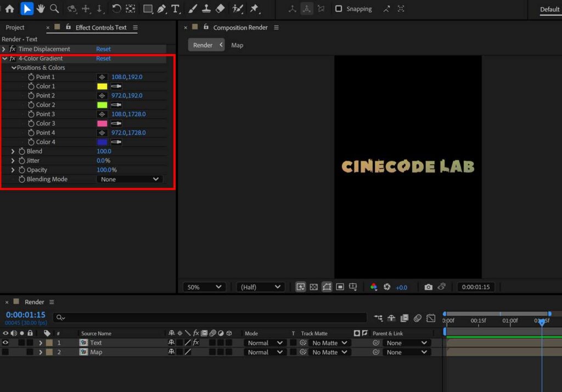This screenshot has width=562, height=392.
Task: Open the pink Color 3 swatch
Action: point(102,124)
